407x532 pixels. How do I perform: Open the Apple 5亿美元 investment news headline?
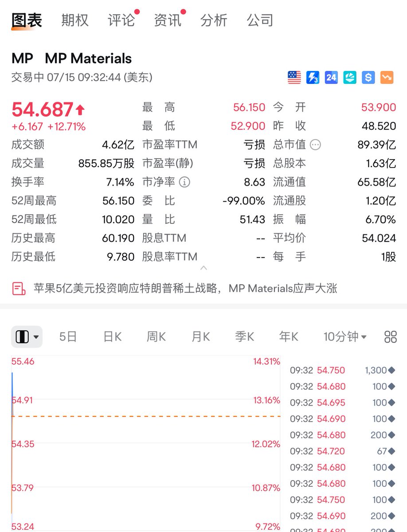185,289
